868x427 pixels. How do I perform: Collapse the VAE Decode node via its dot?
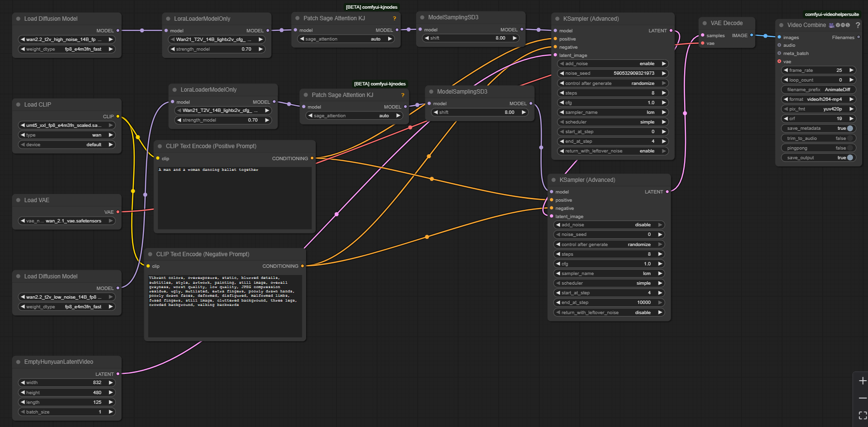[x=705, y=23]
